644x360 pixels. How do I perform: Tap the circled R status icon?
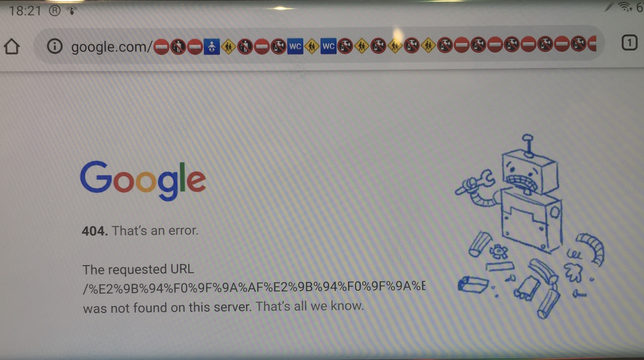[55, 11]
